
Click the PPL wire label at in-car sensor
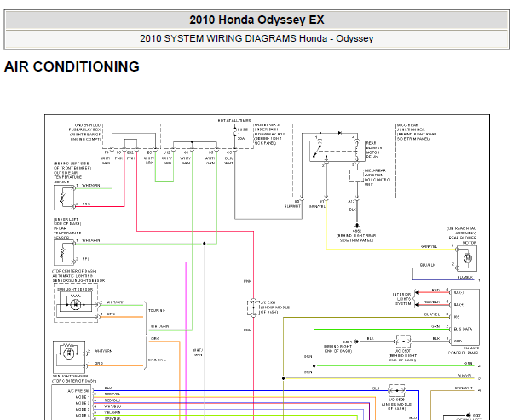(86, 259)
